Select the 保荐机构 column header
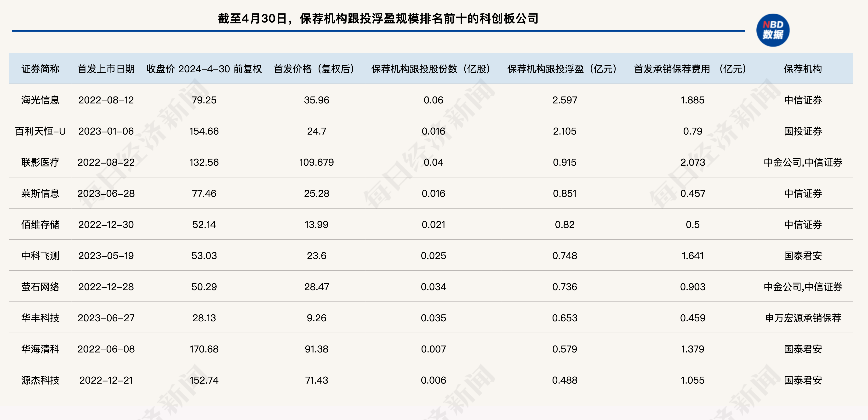 [x=803, y=69]
